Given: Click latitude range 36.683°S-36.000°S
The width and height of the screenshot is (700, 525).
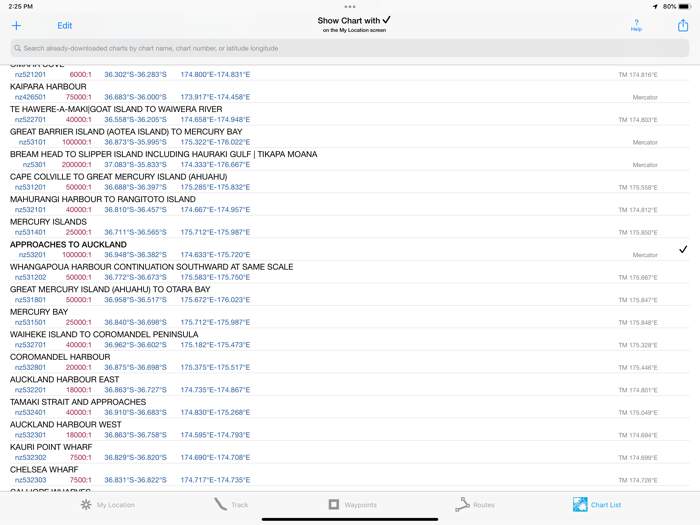Looking at the screenshot, I should point(135,97).
